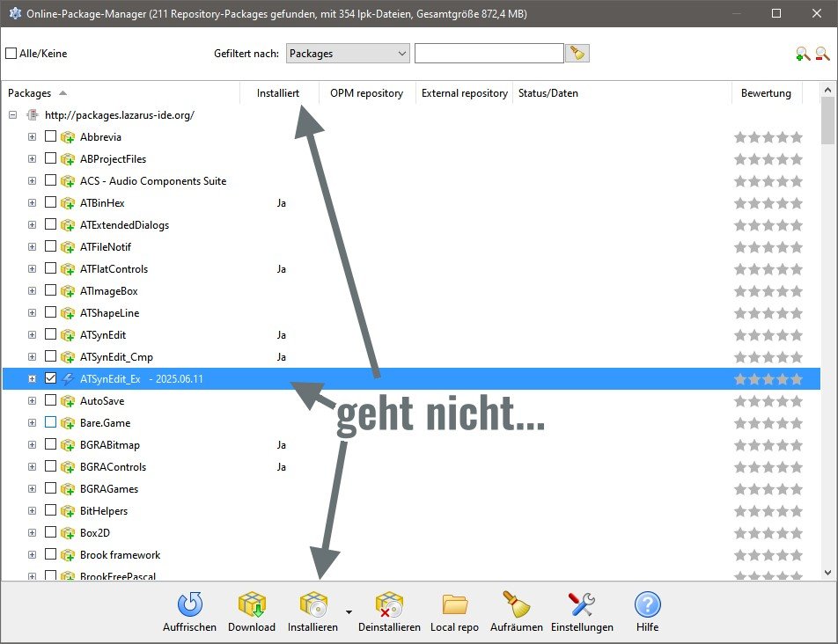Screen dimensions: 838x644
Task: Click the Installiert column header
Action: [x=279, y=93]
